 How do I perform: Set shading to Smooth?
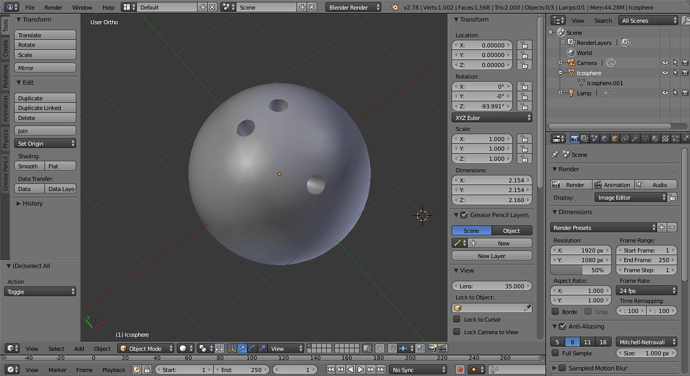click(29, 166)
